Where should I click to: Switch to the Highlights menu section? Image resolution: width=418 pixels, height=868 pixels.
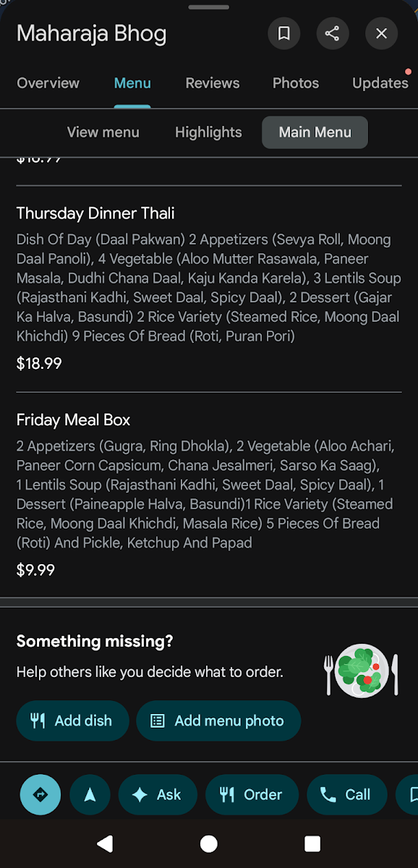tap(208, 132)
